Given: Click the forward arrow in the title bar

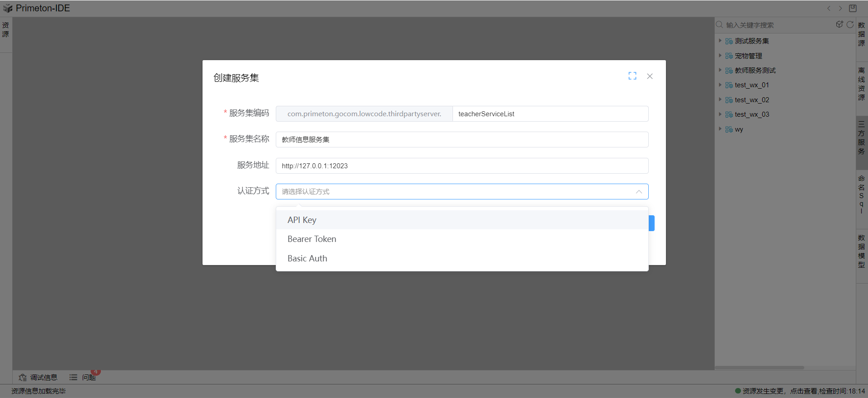Looking at the screenshot, I should (840, 8).
